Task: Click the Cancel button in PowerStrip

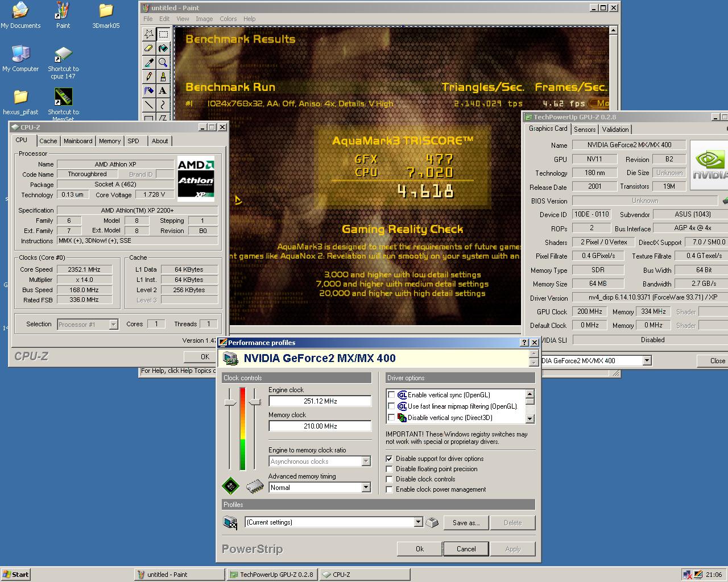Action: (x=466, y=549)
